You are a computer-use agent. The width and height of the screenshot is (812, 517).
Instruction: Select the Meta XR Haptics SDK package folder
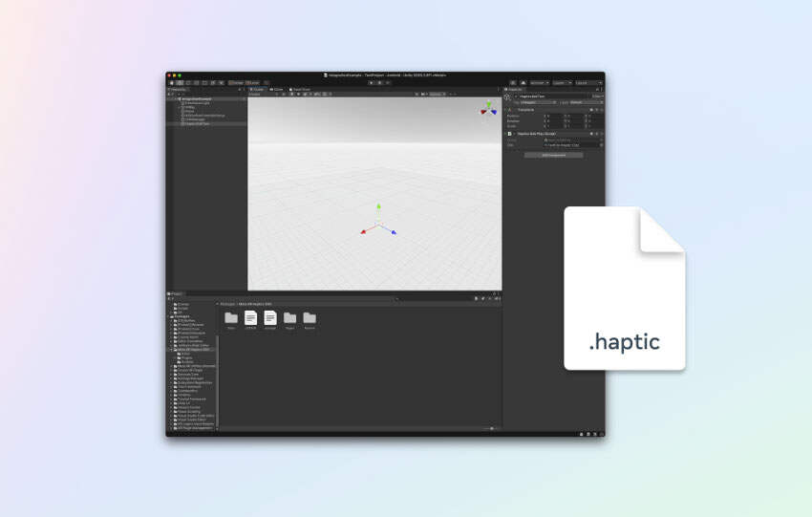click(194, 350)
